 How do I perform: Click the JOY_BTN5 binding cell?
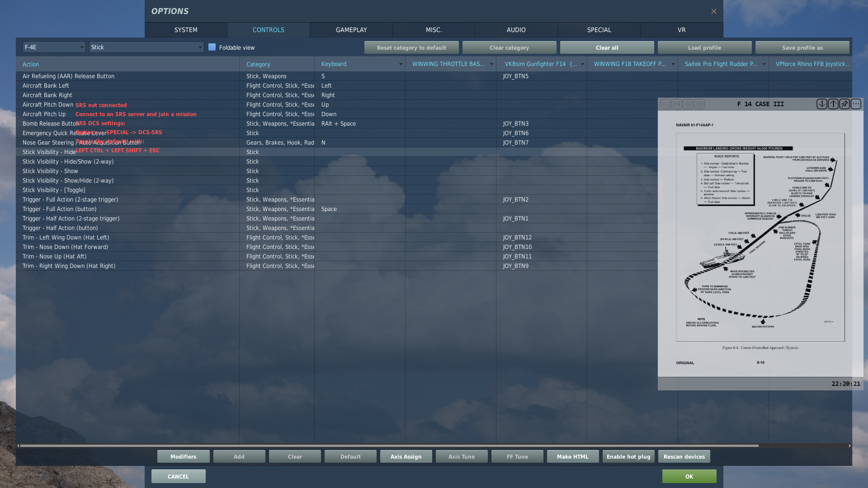click(542, 76)
